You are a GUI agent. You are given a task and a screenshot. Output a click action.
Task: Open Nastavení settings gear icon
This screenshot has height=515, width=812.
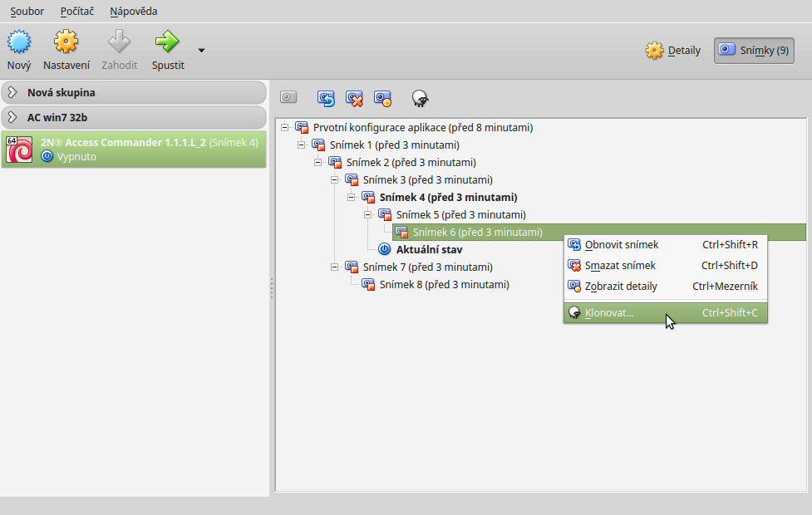[x=66, y=42]
